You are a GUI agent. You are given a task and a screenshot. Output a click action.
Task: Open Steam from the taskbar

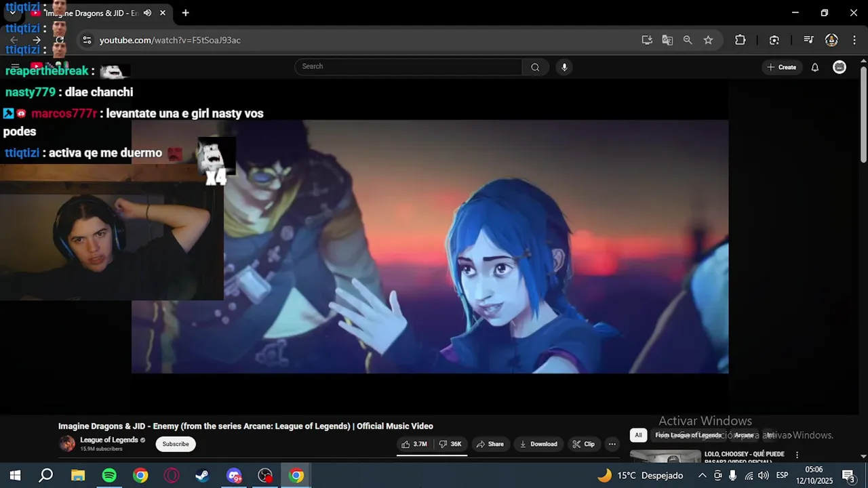[x=202, y=476]
